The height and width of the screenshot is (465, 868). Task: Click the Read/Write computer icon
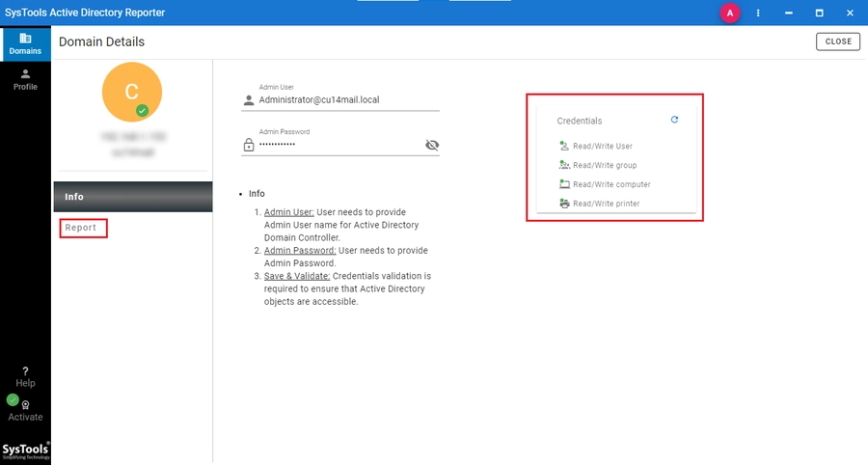pyautogui.click(x=564, y=184)
